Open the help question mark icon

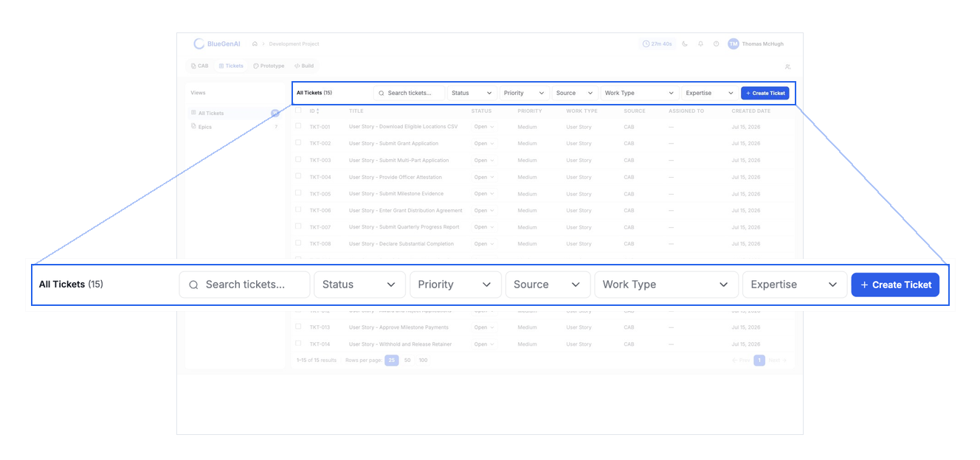pos(716,44)
